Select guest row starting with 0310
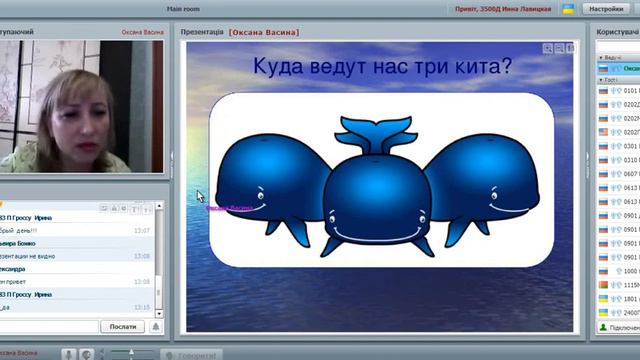This screenshot has width=640, height=360. point(618,160)
